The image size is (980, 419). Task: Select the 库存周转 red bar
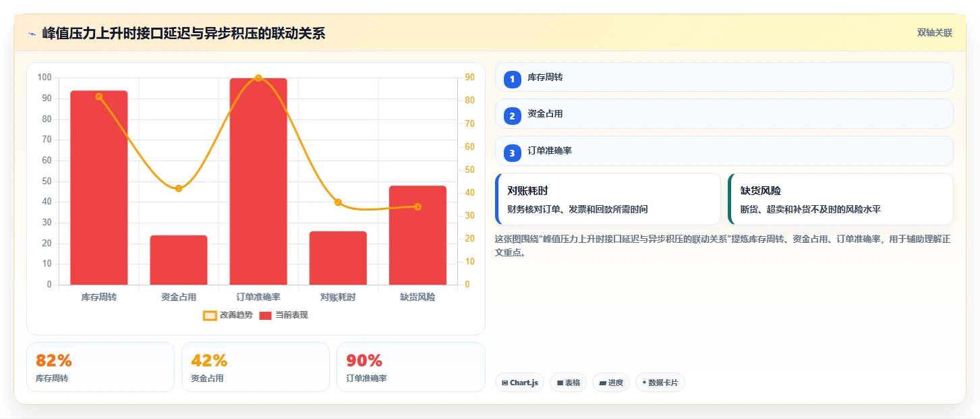[x=98, y=188]
